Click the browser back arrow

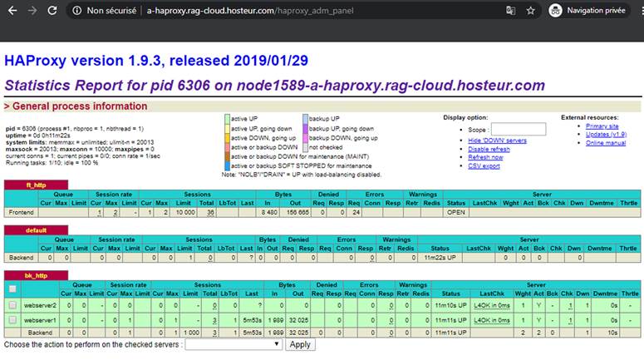(x=10, y=11)
